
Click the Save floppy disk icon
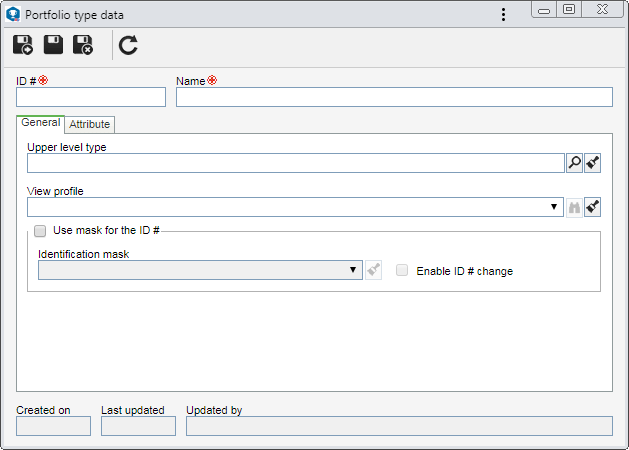53,45
